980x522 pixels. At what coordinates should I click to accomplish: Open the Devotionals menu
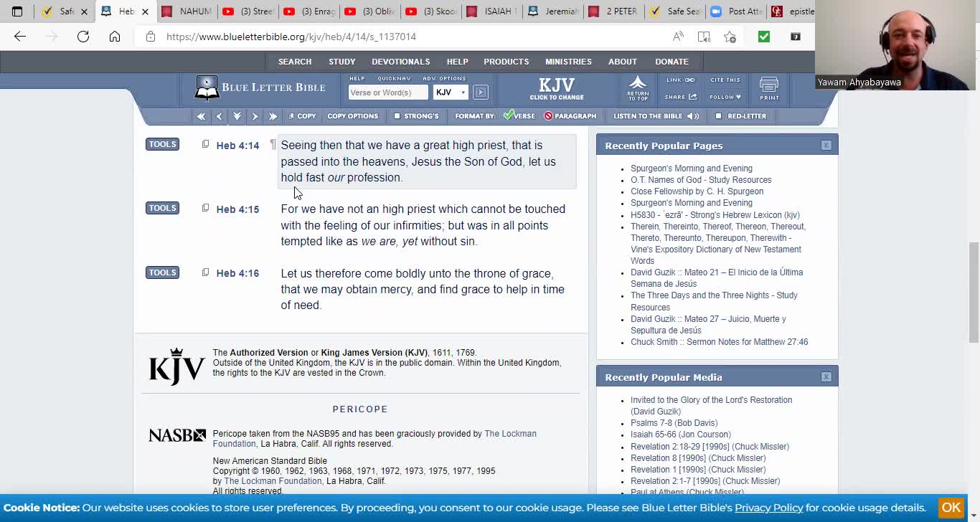401,62
